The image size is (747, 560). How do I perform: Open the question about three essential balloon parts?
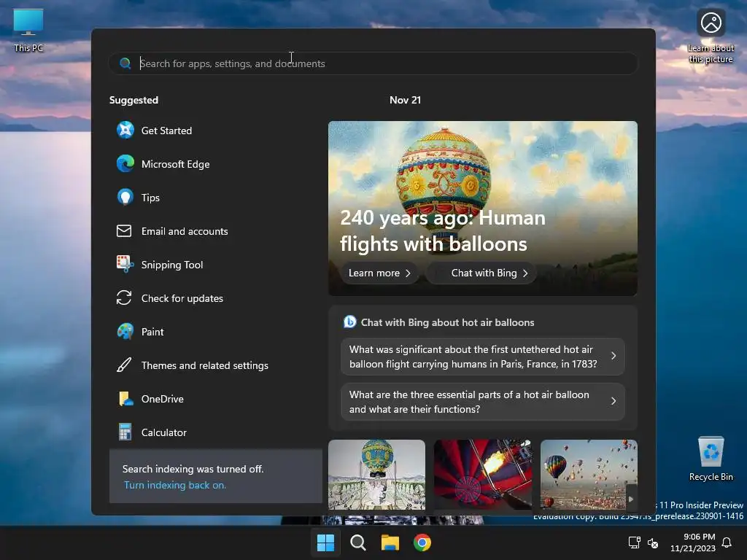pyautogui.click(x=483, y=402)
